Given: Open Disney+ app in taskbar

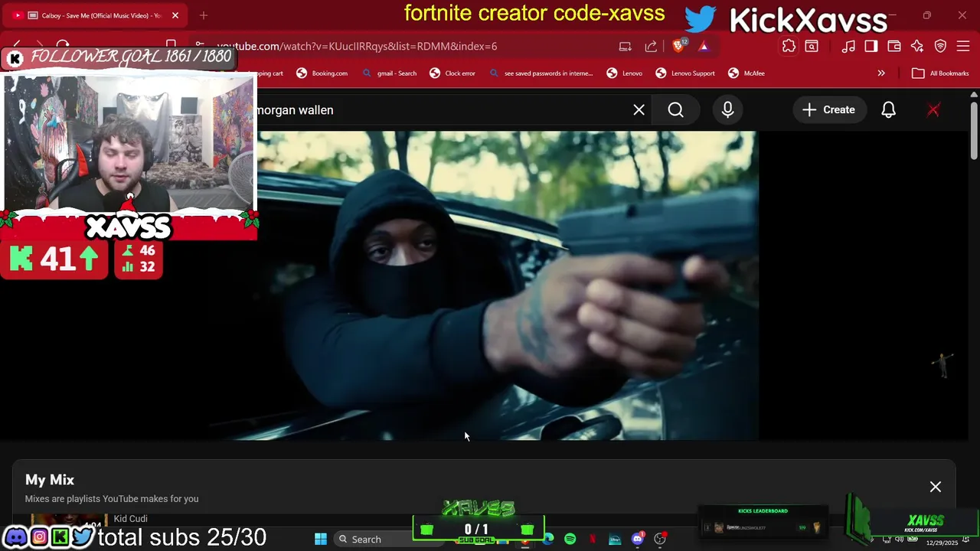Looking at the screenshot, I should coord(615,540).
